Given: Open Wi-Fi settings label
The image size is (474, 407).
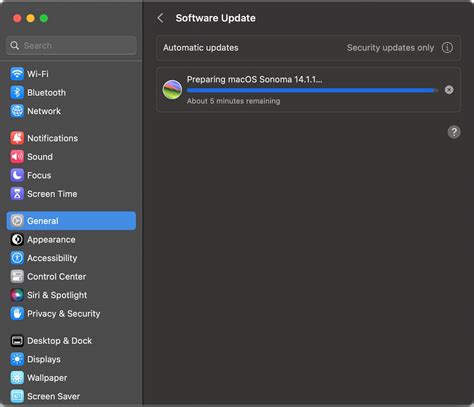Looking at the screenshot, I should click(38, 74).
